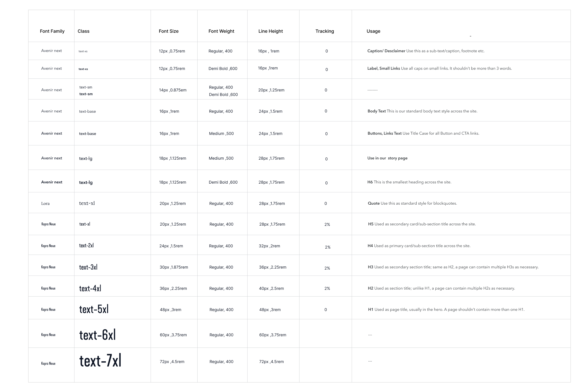Select the text-4xl class sample

(x=90, y=288)
